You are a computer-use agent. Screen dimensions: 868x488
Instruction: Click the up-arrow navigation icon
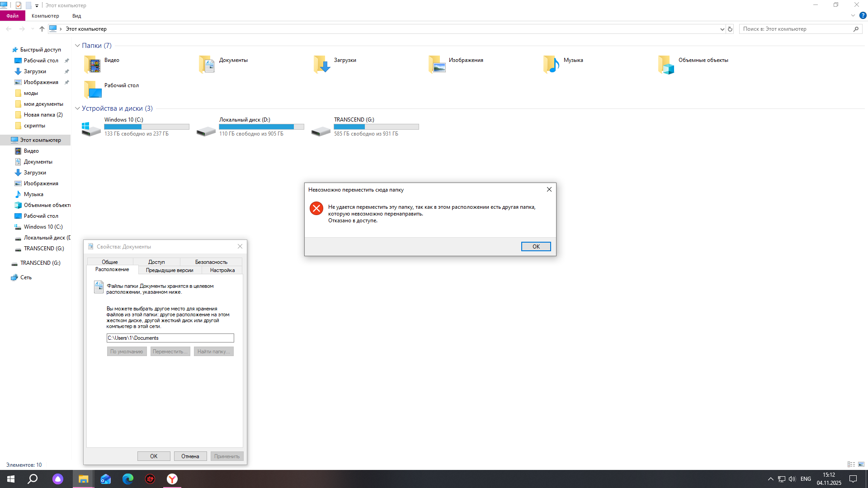click(42, 29)
